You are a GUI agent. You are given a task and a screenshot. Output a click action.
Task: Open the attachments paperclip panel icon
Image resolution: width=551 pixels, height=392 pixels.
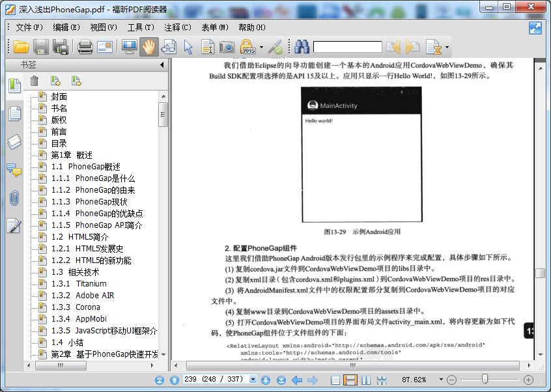(x=14, y=198)
